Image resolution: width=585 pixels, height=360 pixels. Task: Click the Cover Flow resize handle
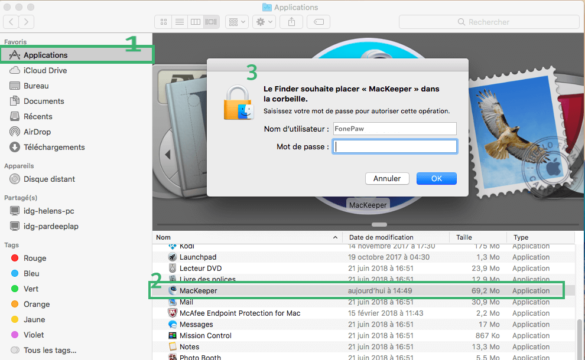click(x=379, y=225)
